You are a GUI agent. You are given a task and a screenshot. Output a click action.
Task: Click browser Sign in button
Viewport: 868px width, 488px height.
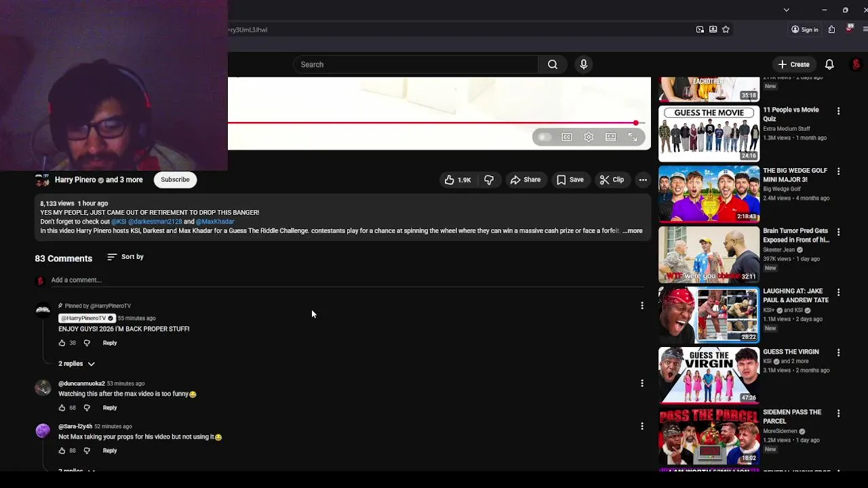tap(805, 29)
